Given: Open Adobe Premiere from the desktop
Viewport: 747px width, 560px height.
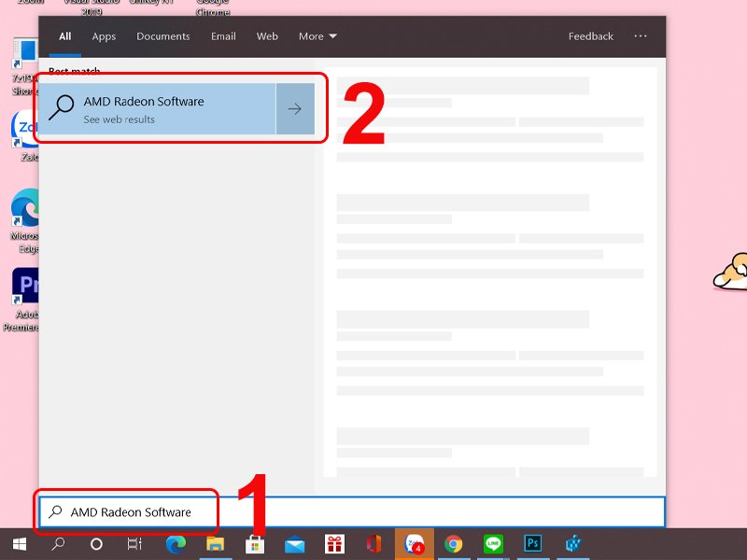Looking at the screenshot, I should click(23, 285).
